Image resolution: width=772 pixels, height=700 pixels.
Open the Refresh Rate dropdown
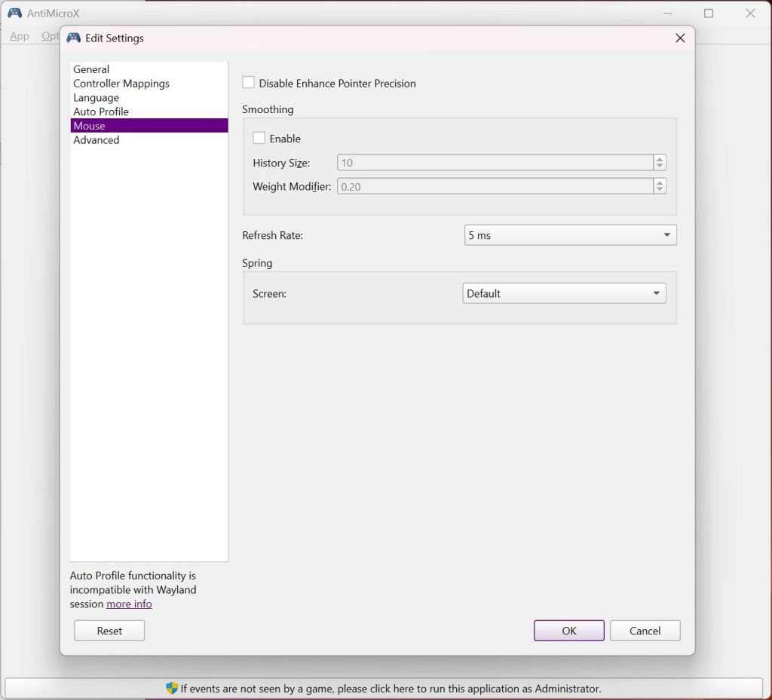pos(570,235)
